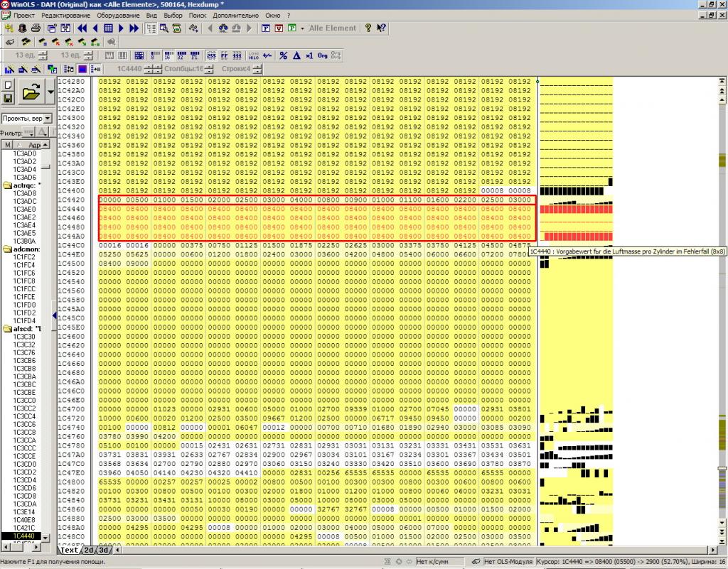Adjust the Столбцы:16 columns spinner
The image size is (728, 569).
click(209, 69)
